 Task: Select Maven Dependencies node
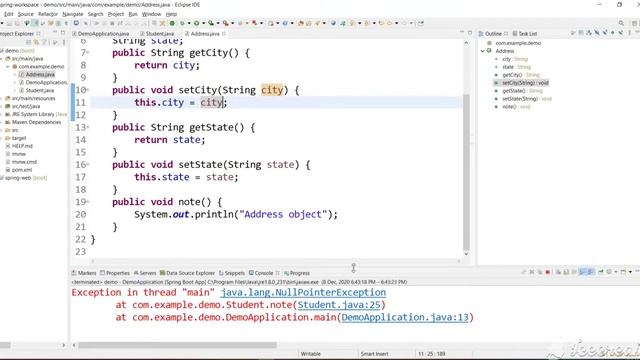(36, 122)
